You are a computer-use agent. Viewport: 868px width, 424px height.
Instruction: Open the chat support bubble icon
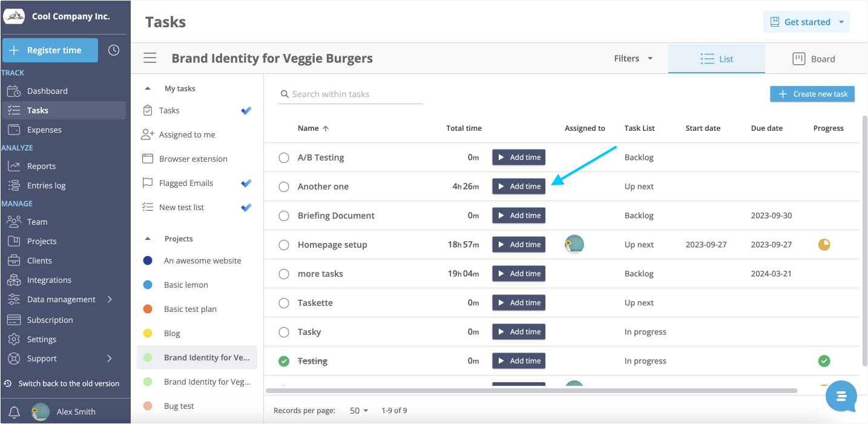841,396
